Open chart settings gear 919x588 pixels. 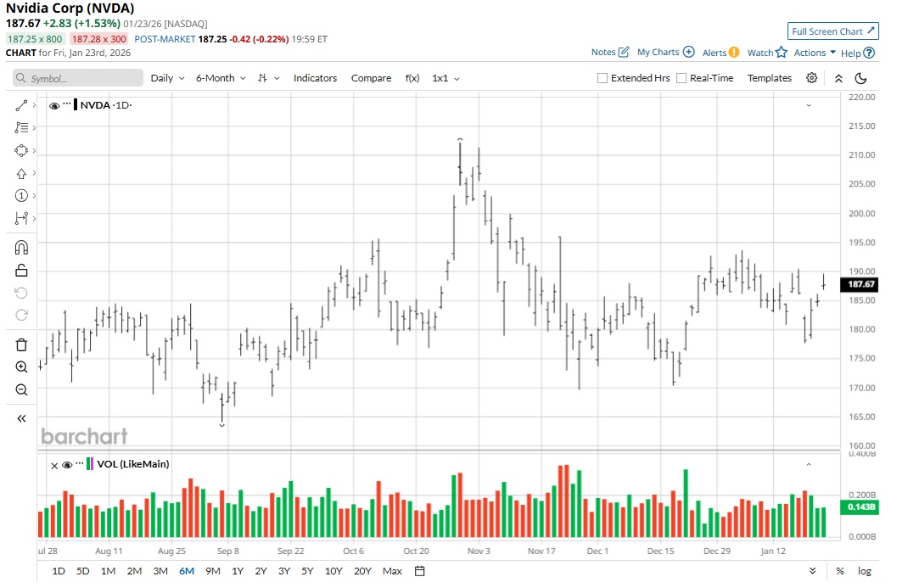pyautogui.click(x=812, y=78)
